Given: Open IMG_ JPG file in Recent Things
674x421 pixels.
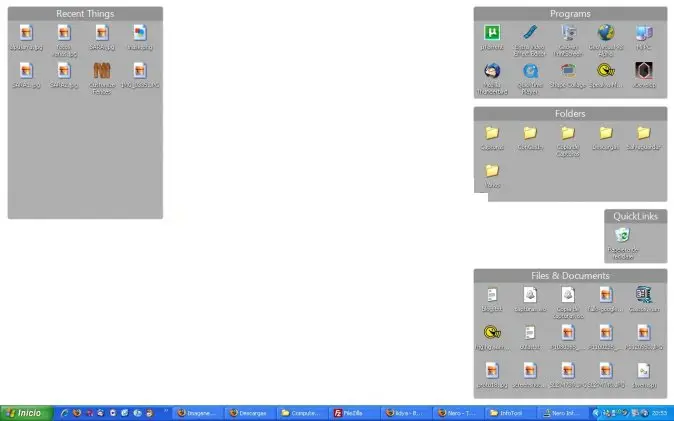Looking at the screenshot, I should (140, 71).
